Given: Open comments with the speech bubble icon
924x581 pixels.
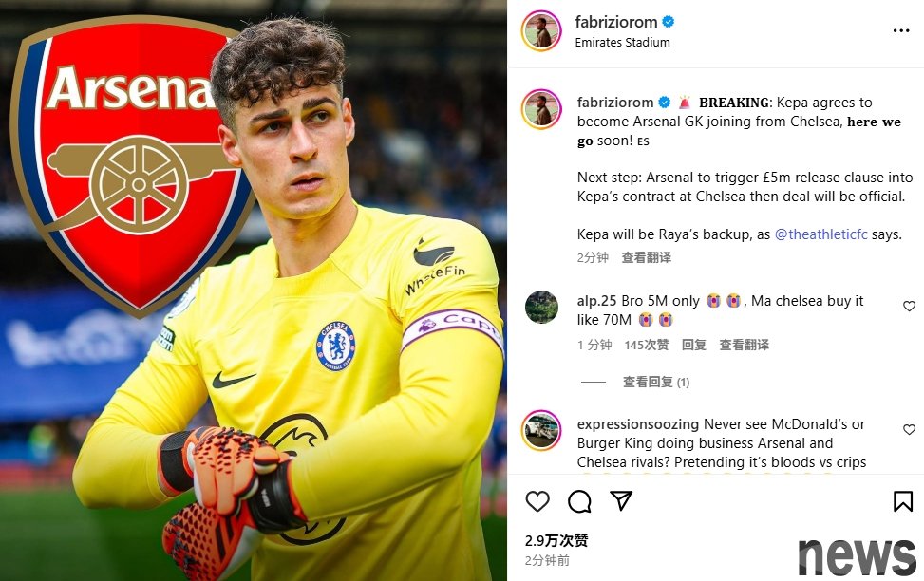Looking at the screenshot, I should pyautogui.click(x=579, y=501).
